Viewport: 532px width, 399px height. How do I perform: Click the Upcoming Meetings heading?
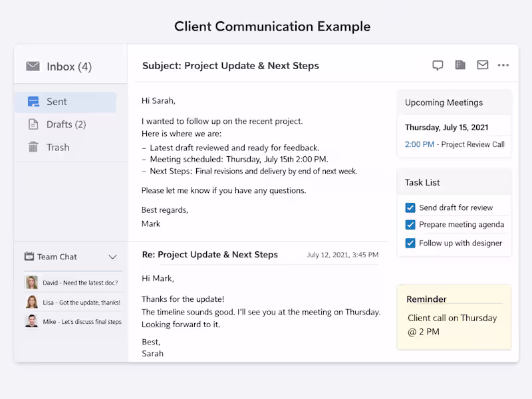coord(444,102)
